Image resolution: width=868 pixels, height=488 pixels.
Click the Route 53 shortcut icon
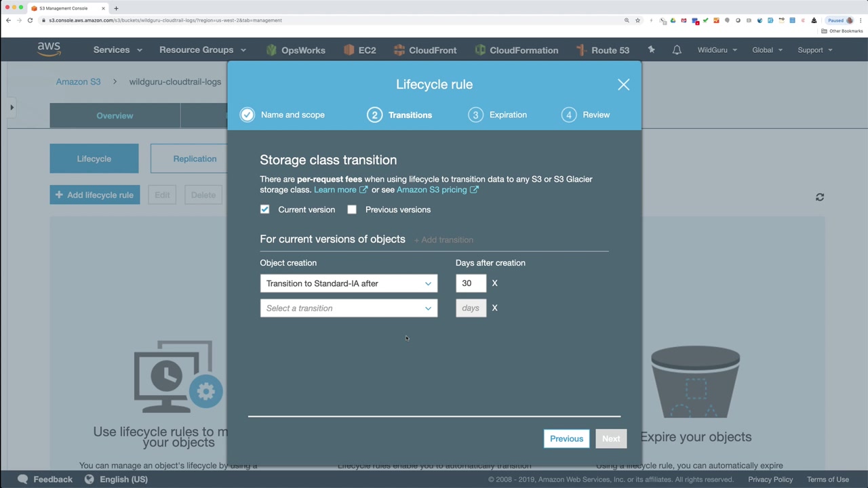(x=581, y=49)
